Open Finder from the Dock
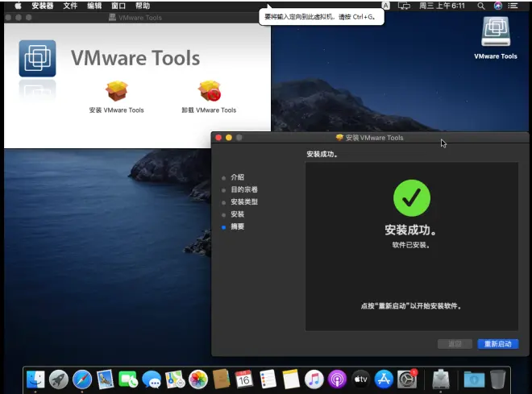 35,379
